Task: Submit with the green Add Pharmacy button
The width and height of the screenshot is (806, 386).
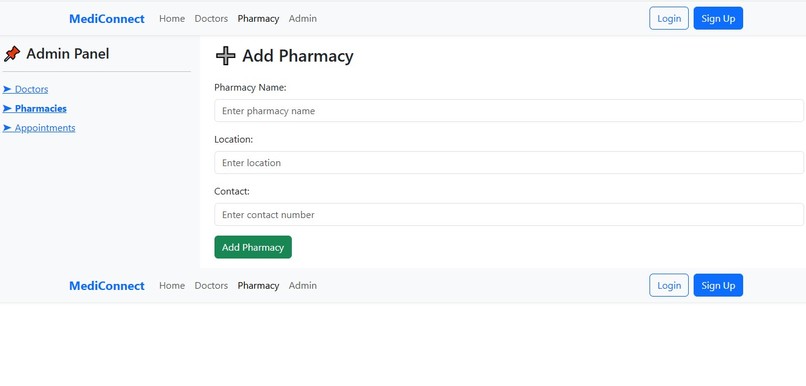Action: [x=253, y=247]
